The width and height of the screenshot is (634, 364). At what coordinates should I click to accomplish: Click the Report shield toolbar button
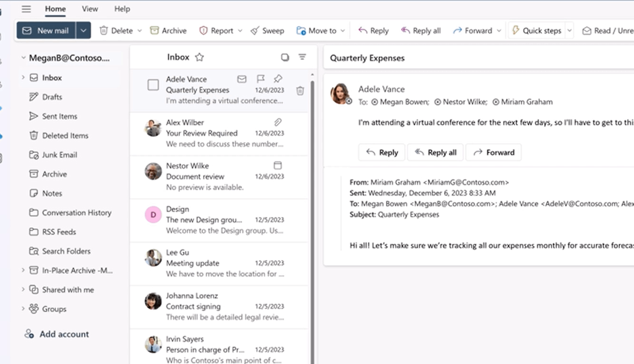click(x=216, y=30)
